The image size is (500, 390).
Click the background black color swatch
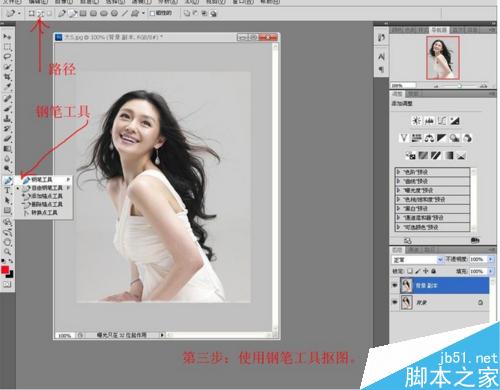pos(11,275)
